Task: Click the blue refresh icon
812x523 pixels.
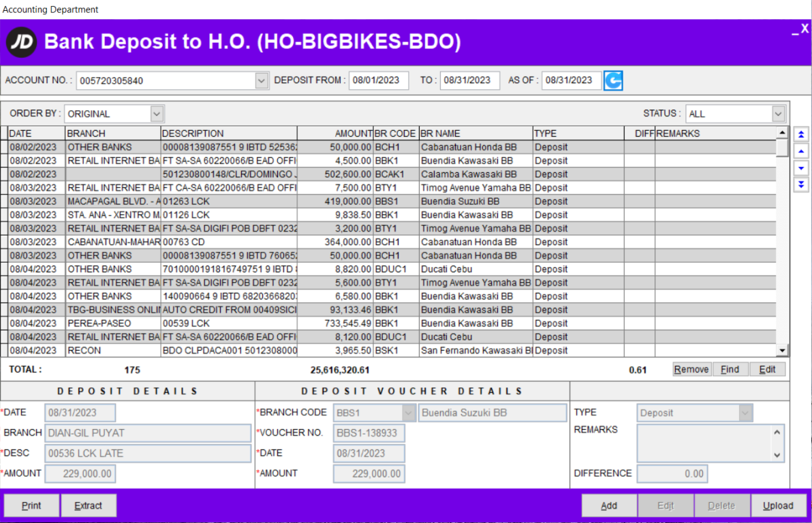Action: tap(613, 80)
